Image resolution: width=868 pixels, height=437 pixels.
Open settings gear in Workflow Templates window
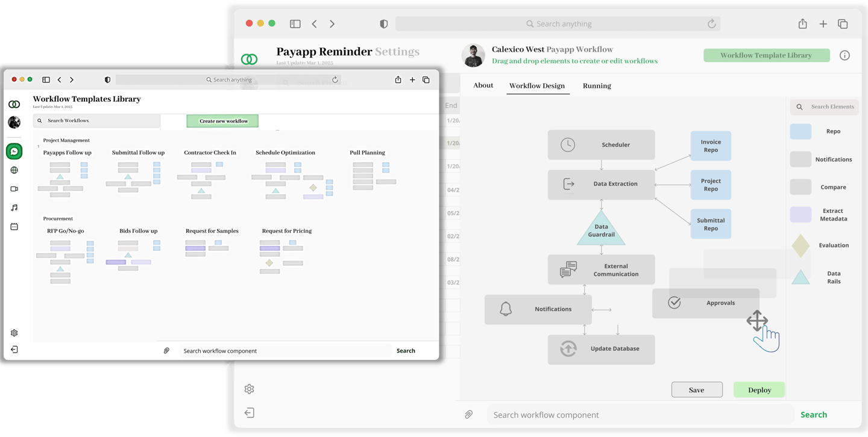tap(14, 333)
